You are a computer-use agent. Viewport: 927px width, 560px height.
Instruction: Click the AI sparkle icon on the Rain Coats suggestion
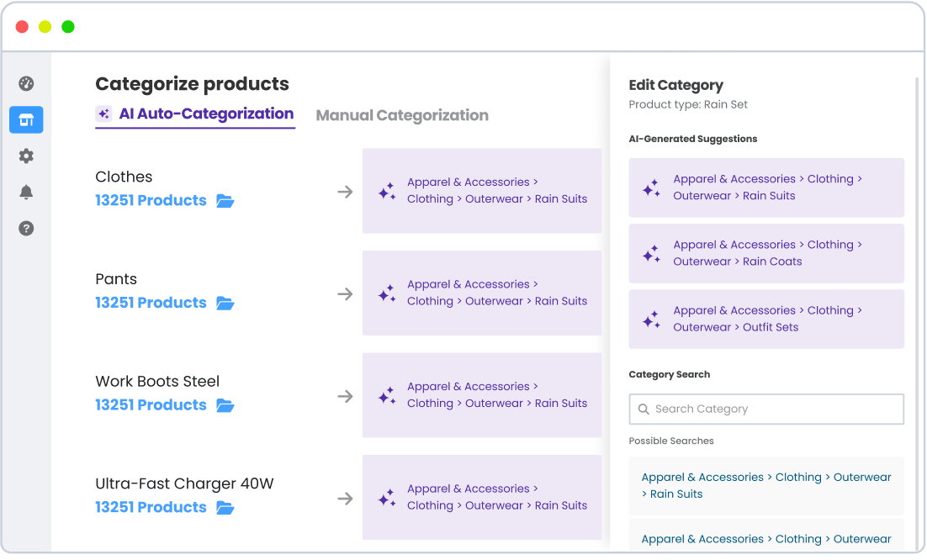pos(651,253)
